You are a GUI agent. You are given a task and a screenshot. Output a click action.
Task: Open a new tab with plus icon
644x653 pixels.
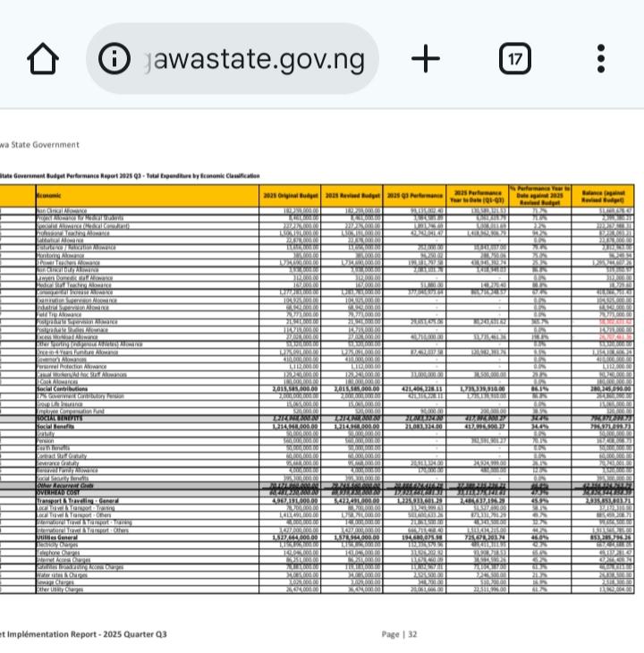[426, 59]
